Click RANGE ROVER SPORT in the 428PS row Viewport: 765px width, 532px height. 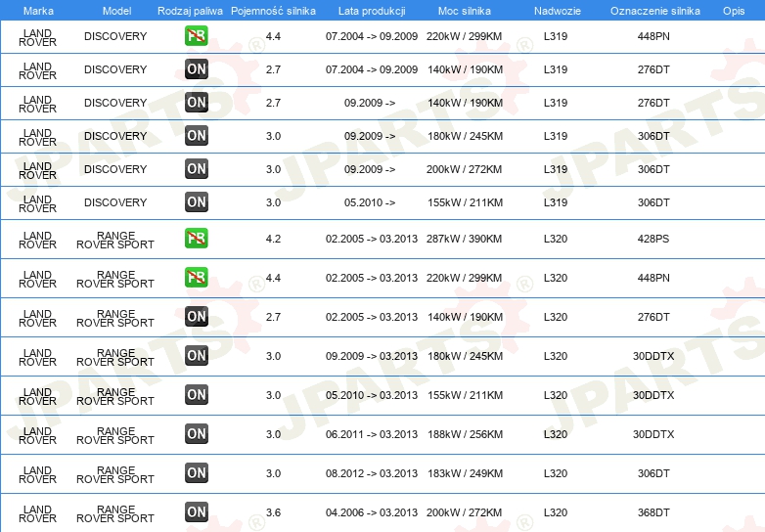tap(115, 240)
